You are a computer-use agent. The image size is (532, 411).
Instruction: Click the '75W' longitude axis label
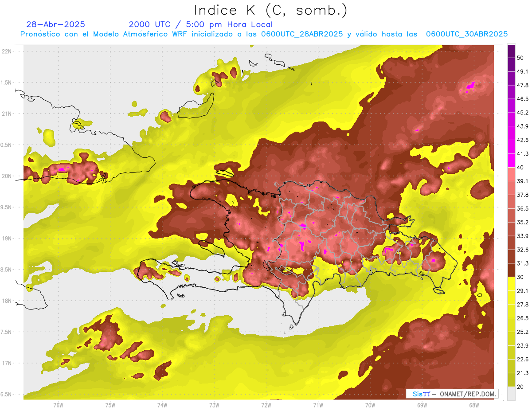pos(110,405)
